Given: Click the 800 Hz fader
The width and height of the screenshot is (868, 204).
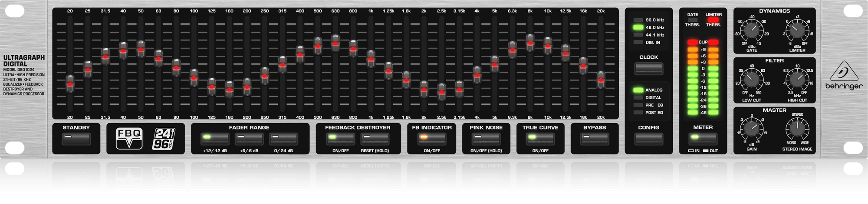Looking at the screenshot, I should coord(353,49).
